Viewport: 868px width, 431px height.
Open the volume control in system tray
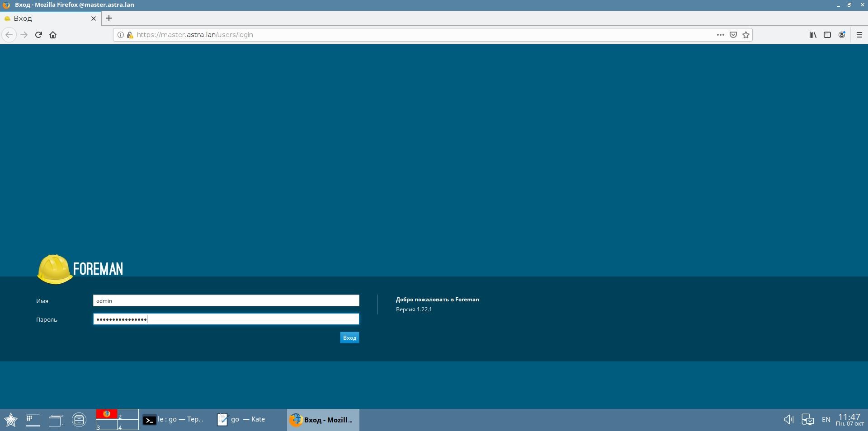[x=788, y=420]
